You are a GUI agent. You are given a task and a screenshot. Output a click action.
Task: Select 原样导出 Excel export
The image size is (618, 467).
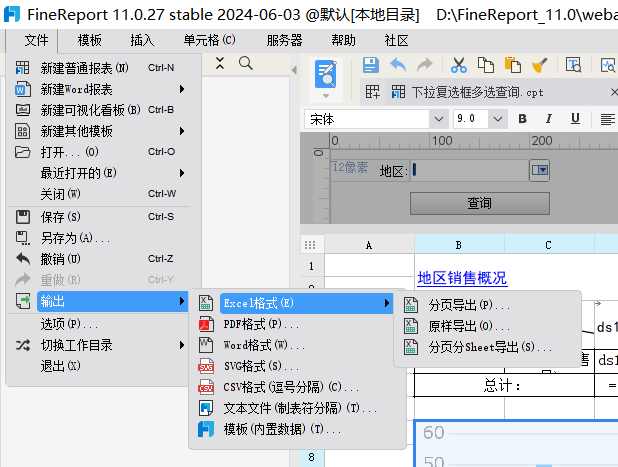click(x=488, y=326)
